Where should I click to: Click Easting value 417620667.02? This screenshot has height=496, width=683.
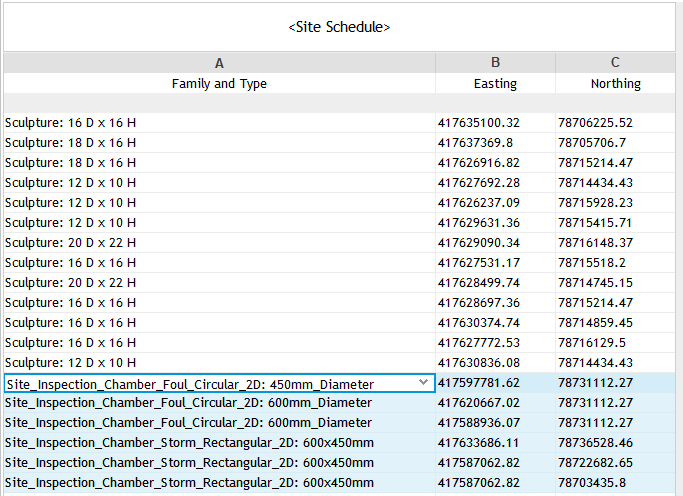point(479,403)
